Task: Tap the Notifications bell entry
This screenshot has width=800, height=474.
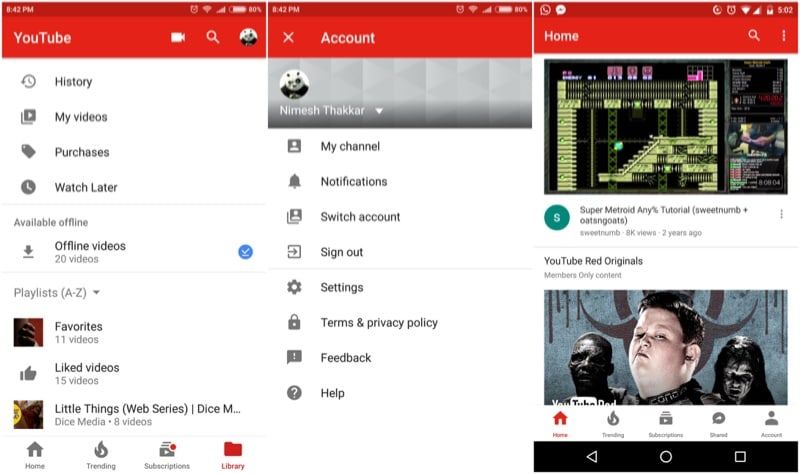Action: click(x=353, y=182)
